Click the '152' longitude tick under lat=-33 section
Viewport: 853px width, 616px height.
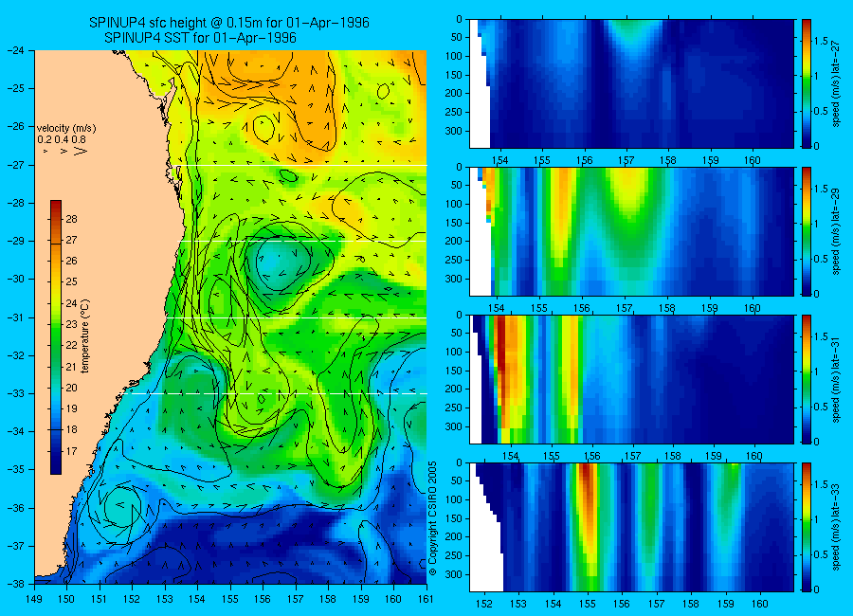click(483, 604)
